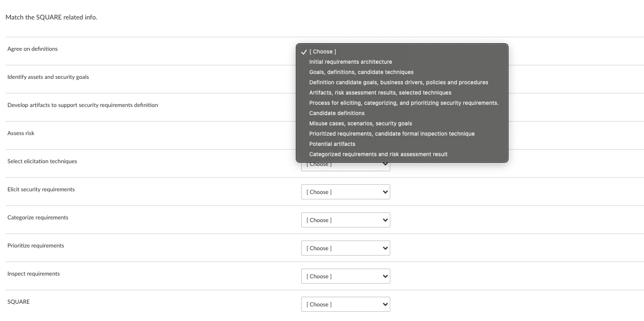The width and height of the screenshot is (644, 321).
Task: Select "Misuse cases, scenarios, security goals"
Action: pyautogui.click(x=360, y=123)
